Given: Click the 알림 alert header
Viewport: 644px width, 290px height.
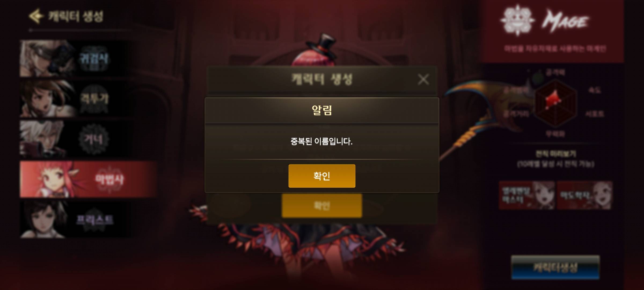Looking at the screenshot, I should 322,110.
